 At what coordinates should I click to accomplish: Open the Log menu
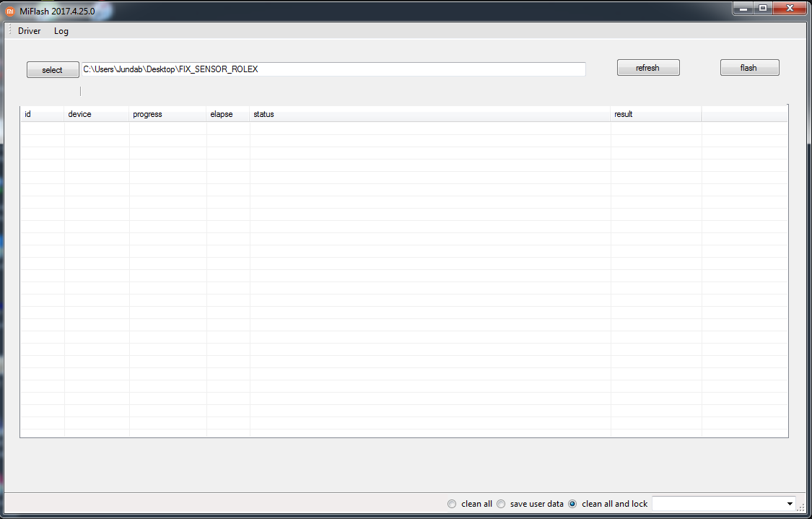(61, 31)
